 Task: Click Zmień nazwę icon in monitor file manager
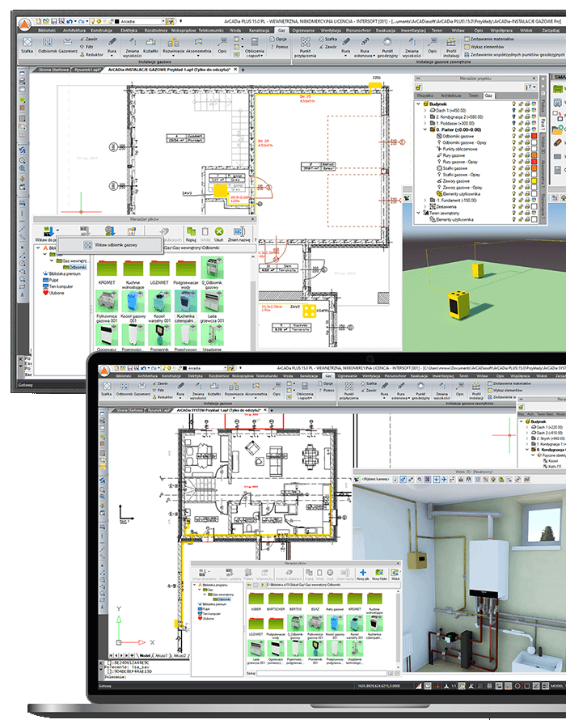pyautogui.click(x=239, y=235)
